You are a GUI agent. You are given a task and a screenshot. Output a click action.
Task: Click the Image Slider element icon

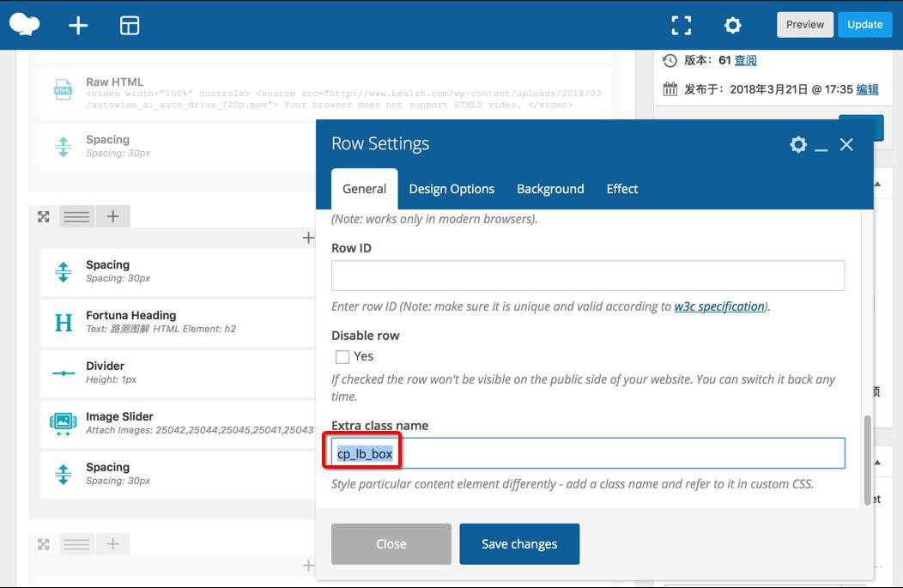coord(64,424)
